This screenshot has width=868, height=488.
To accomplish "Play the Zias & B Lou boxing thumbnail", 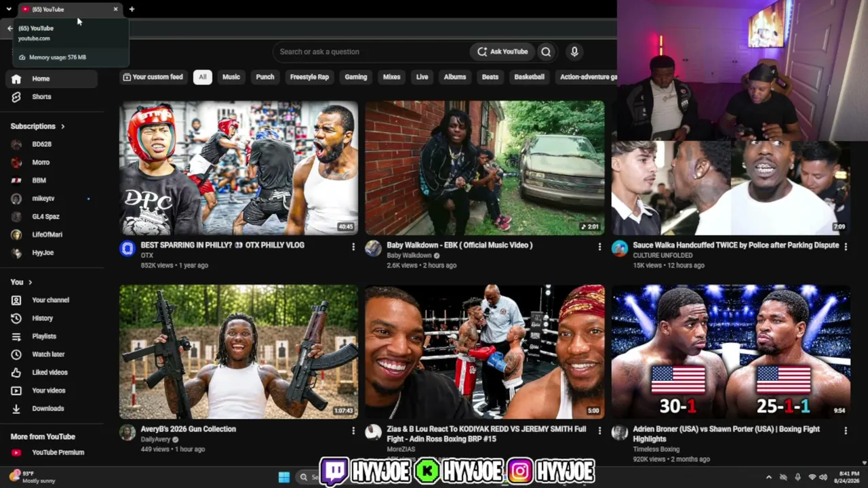I will click(x=485, y=352).
